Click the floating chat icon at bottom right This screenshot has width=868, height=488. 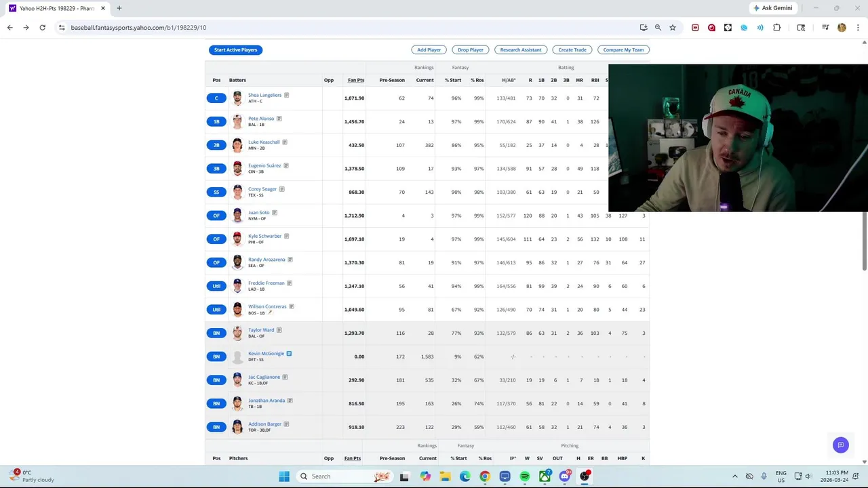click(840, 445)
